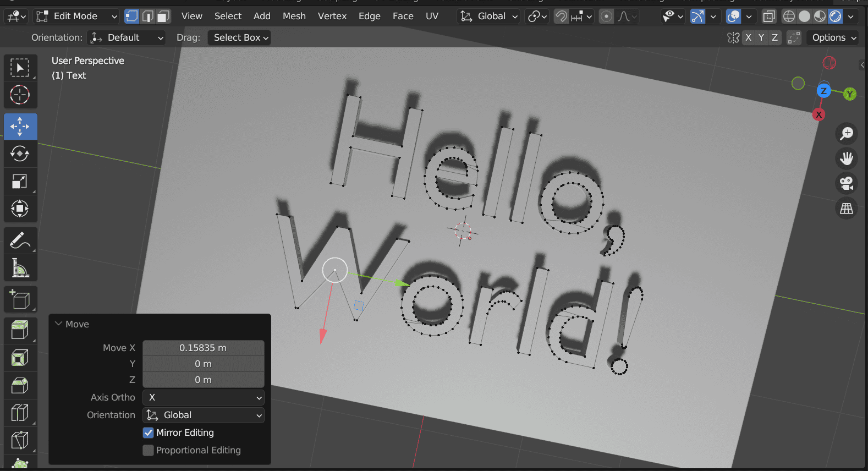Screen dimensions: 868x471
Task: Enable Vertex select mode
Action: coord(132,17)
